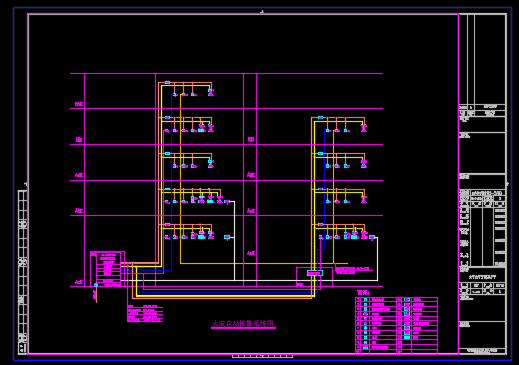Click the legend heading above the symbol table
The width and height of the screenshot is (519, 365).
(x=363, y=293)
